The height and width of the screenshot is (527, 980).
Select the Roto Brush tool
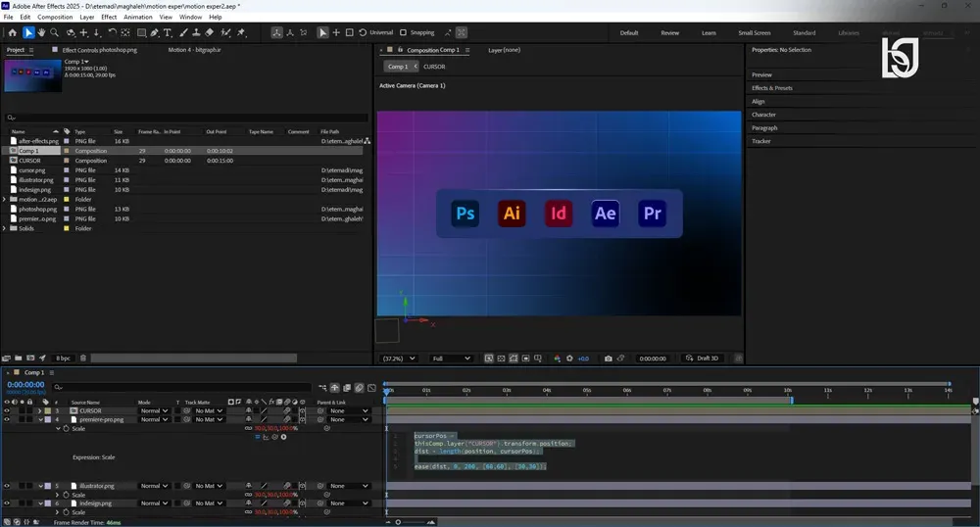coord(225,32)
